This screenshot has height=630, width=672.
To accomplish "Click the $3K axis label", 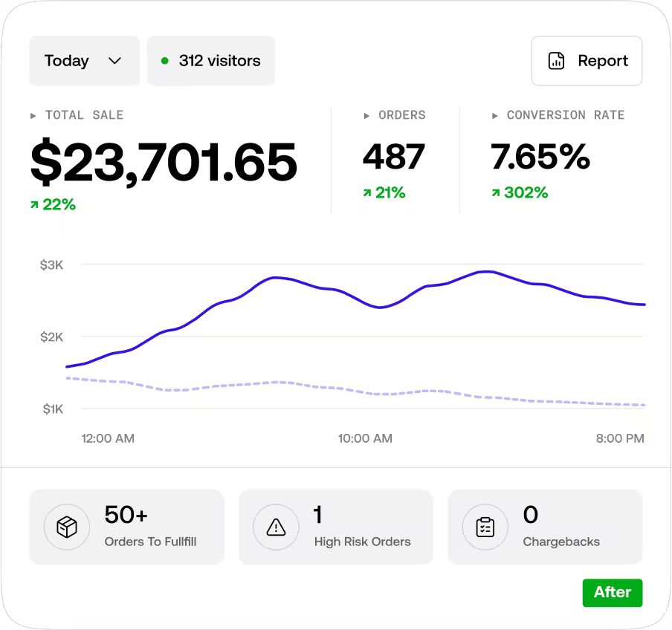I will coord(51,265).
